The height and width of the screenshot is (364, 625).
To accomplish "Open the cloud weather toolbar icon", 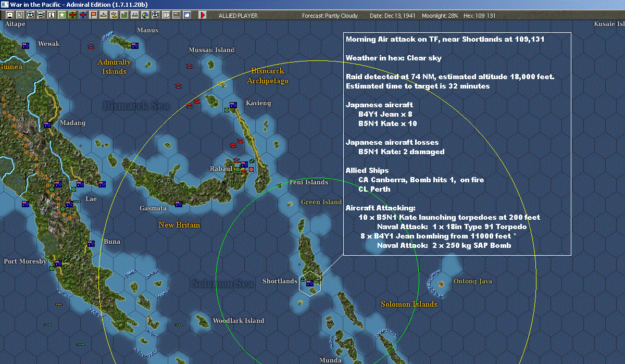I will pos(186,15).
